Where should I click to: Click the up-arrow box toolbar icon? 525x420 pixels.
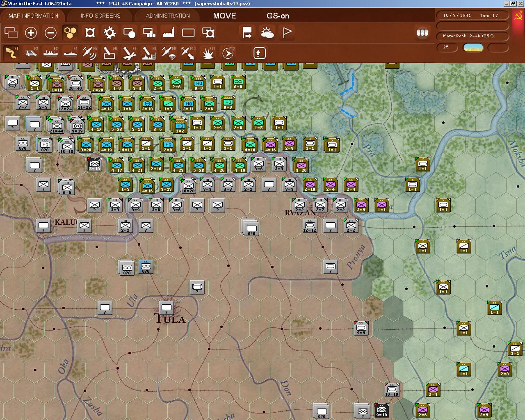tap(259, 53)
